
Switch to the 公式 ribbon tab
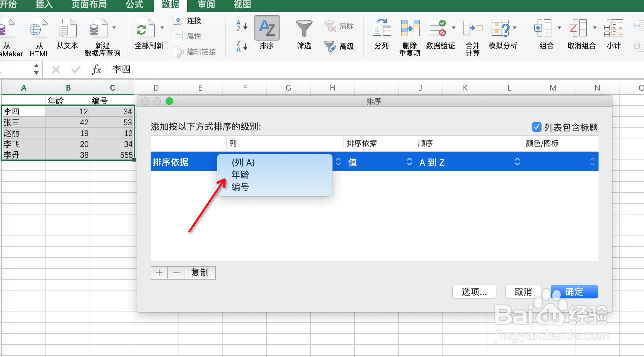[x=134, y=5]
